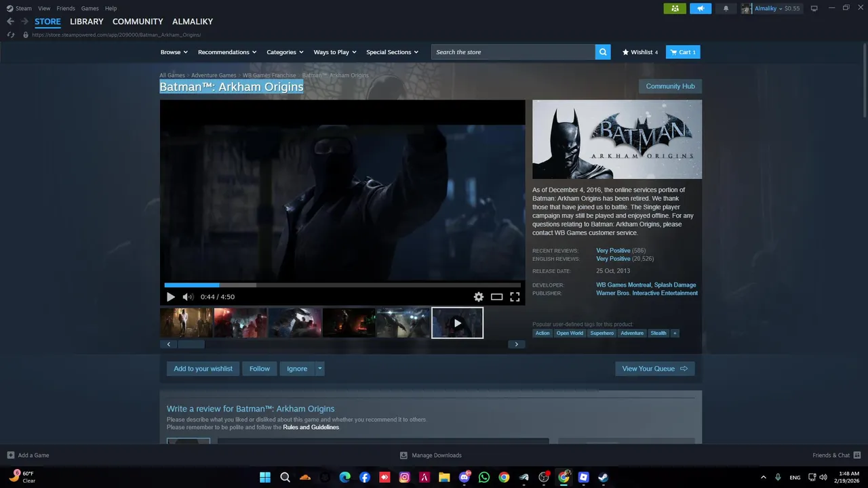Switch to the COMMUNITY tab

[138, 22]
